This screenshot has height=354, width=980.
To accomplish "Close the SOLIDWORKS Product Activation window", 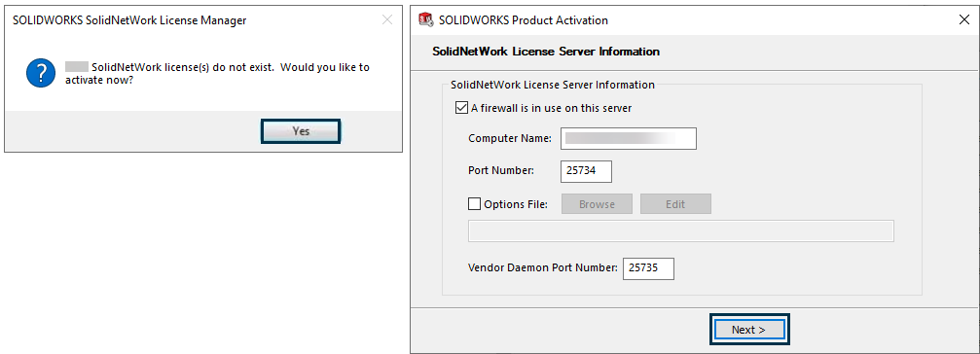I will coord(963,20).
